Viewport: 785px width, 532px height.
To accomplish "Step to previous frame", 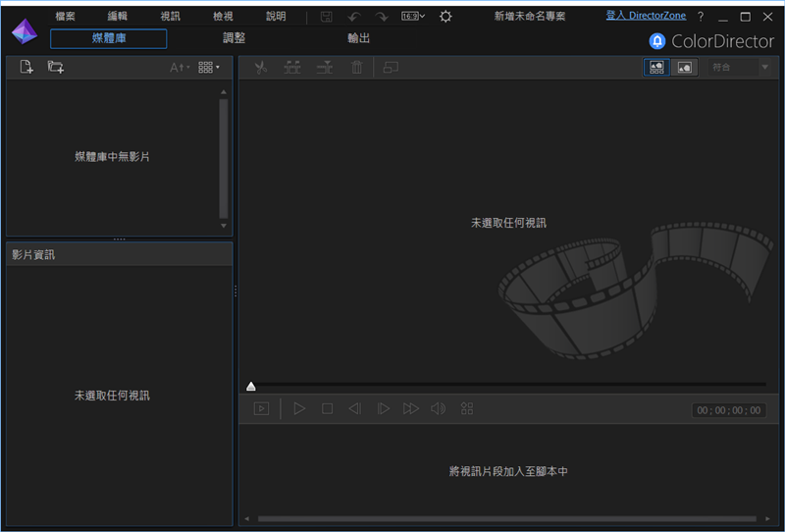I will pos(355,408).
